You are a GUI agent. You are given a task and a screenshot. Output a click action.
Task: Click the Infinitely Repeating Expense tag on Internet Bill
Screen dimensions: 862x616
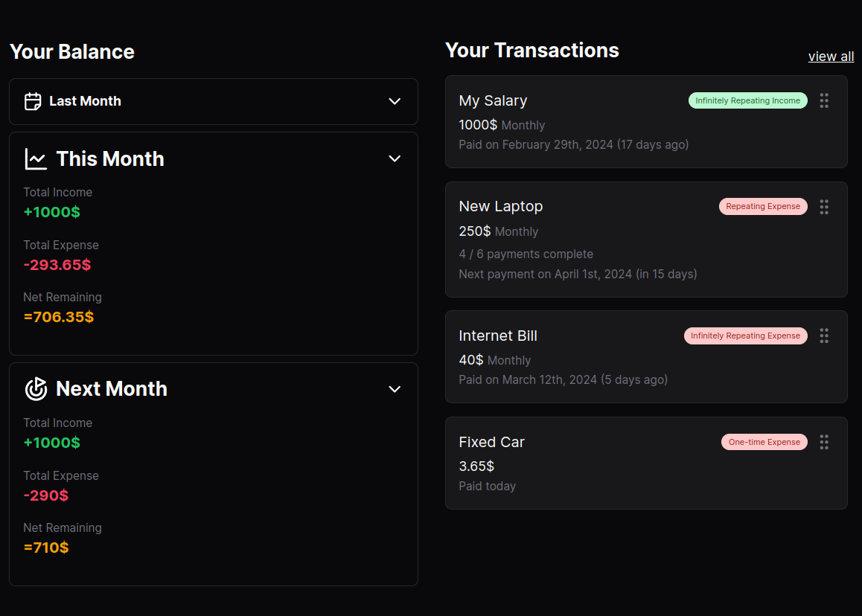coord(745,336)
